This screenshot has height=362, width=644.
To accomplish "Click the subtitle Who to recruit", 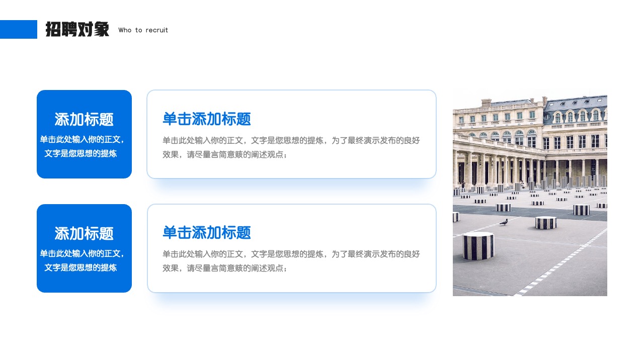I will pos(143,30).
